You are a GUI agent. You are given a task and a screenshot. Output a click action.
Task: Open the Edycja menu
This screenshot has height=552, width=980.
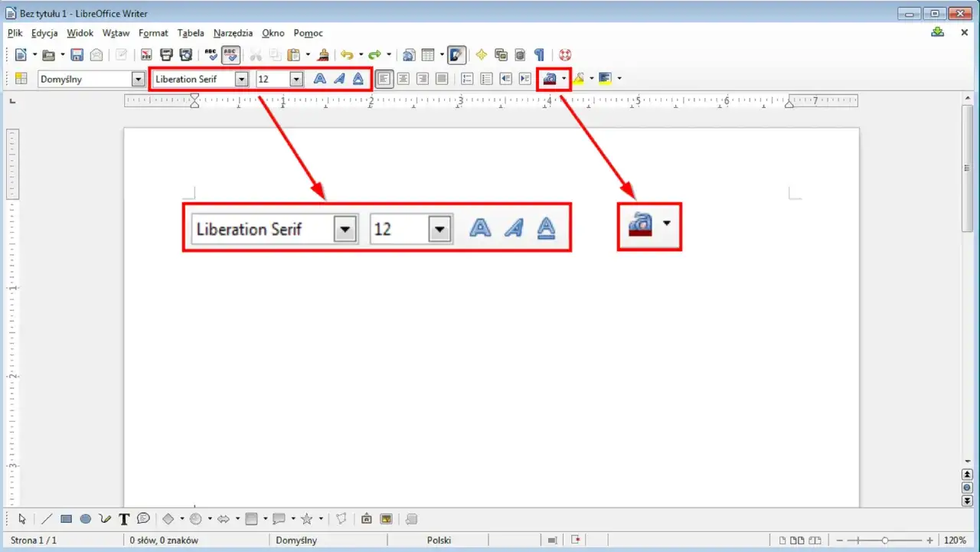(x=45, y=33)
